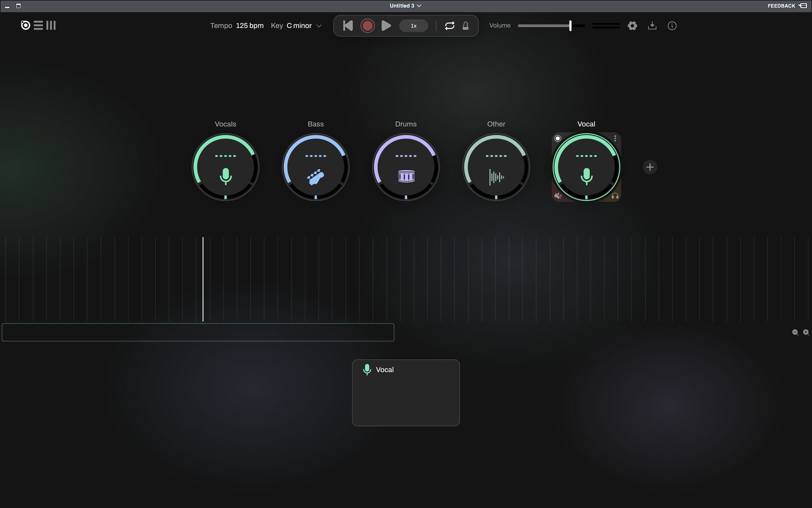Select the Other waveform stem knob

[496, 167]
